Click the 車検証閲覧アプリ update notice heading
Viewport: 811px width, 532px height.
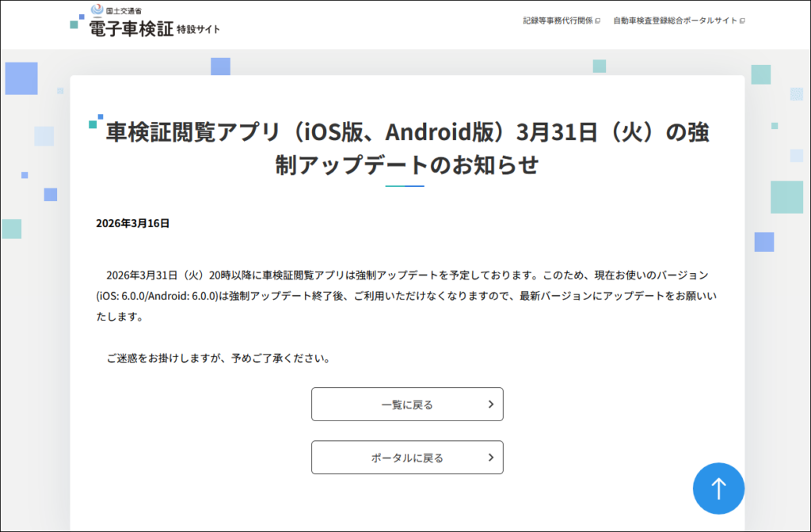click(x=407, y=148)
